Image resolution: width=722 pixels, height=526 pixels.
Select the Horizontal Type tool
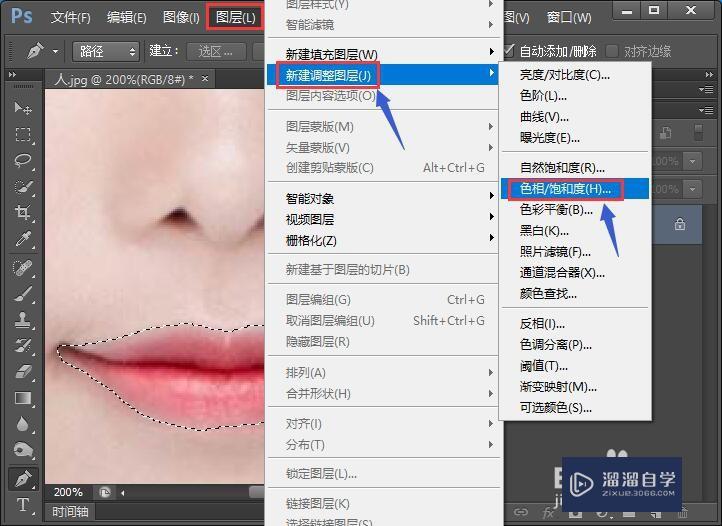pyautogui.click(x=23, y=505)
